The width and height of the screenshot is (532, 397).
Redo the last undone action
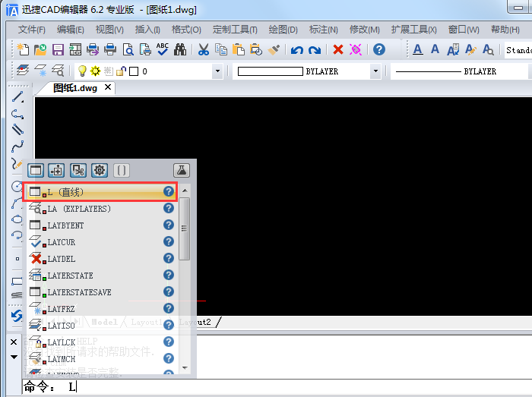[315, 50]
